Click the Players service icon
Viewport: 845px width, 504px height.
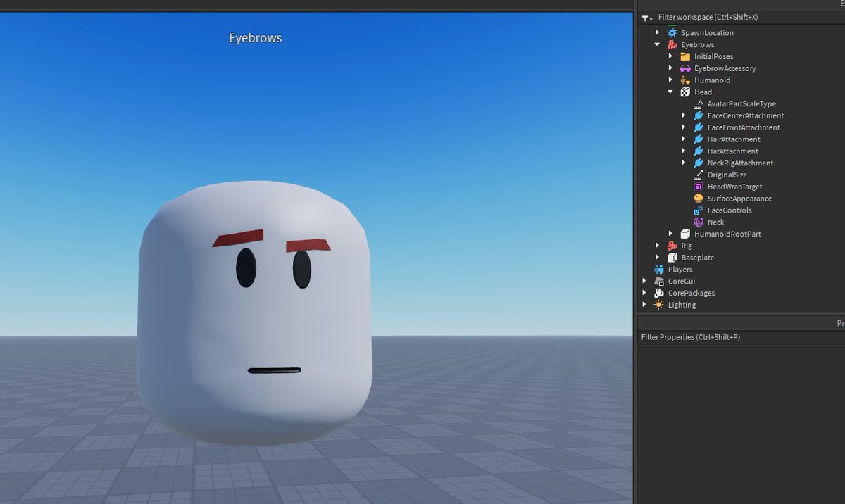click(x=659, y=270)
